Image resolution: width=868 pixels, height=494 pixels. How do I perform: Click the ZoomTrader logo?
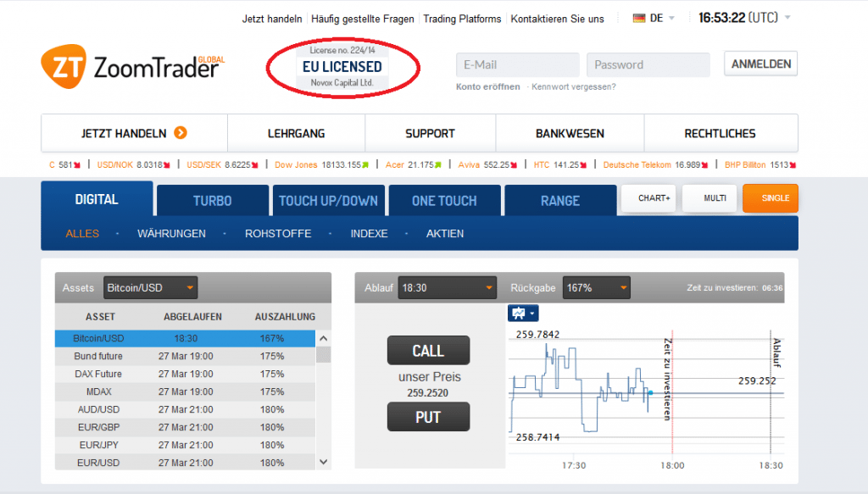(x=133, y=66)
